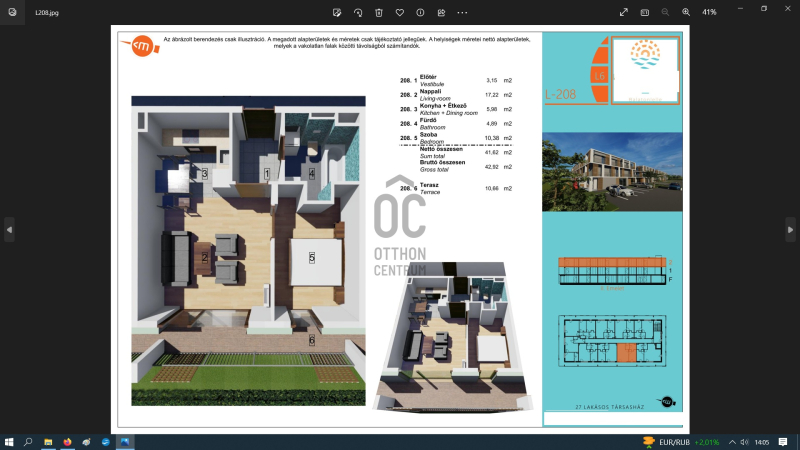Delete the photo with the trash icon

click(x=379, y=12)
